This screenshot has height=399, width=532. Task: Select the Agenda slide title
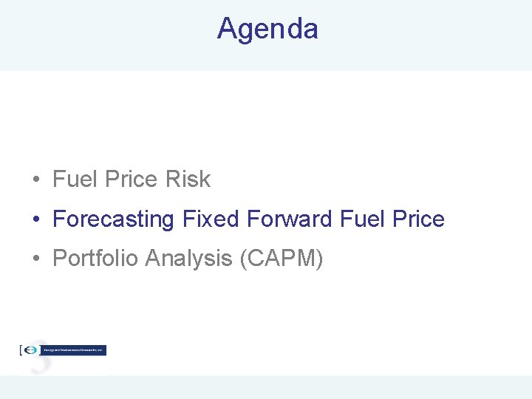coord(267,29)
